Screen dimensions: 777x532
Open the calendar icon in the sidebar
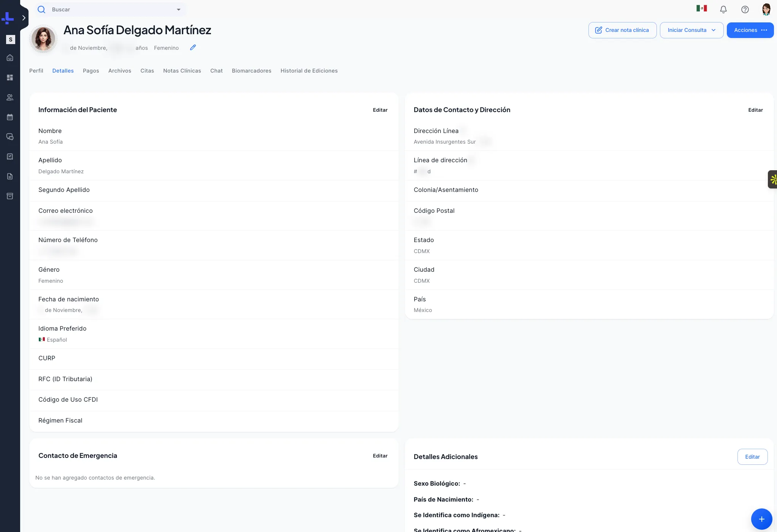pos(10,117)
